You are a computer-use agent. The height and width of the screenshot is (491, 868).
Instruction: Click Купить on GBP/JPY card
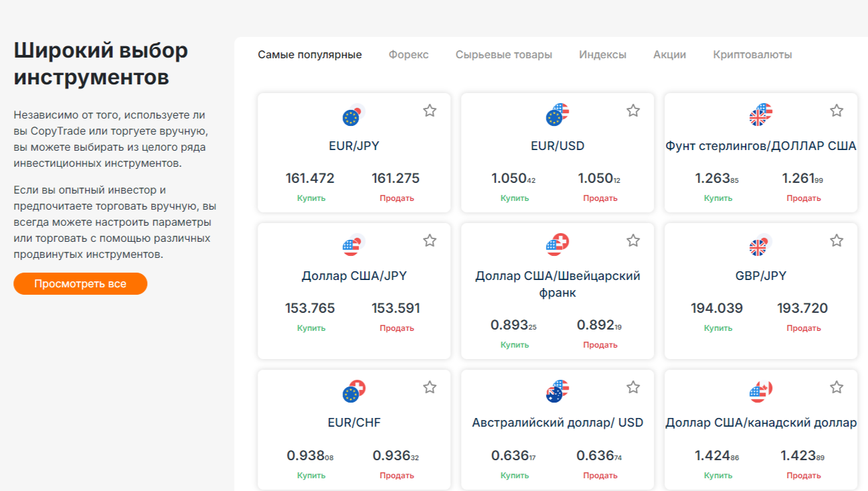point(718,328)
